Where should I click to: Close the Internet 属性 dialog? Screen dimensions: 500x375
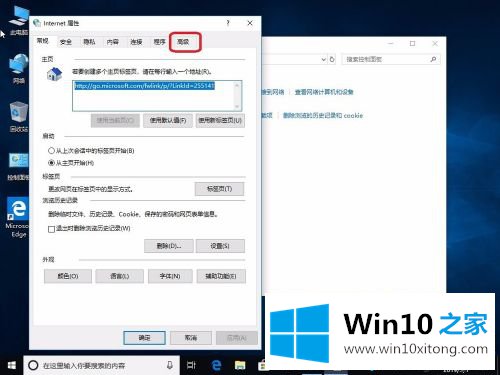[x=250, y=23]
